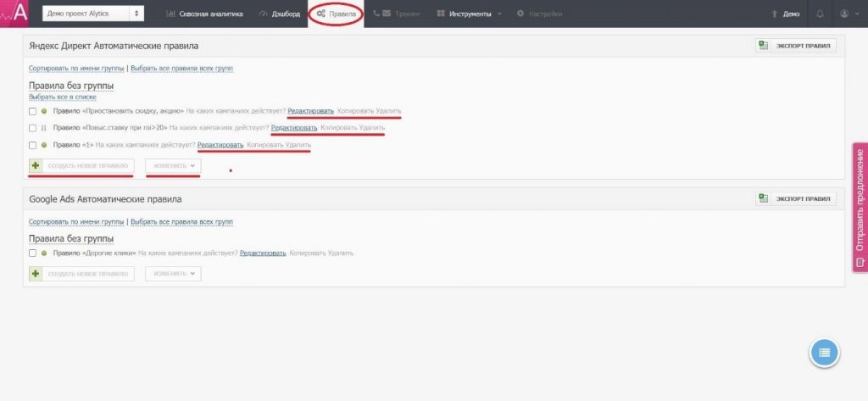The height and width of the screenshot is (401, 868).
Task: Create new rule in Яндекс Директ section
Action: click(x=81, y=165)
